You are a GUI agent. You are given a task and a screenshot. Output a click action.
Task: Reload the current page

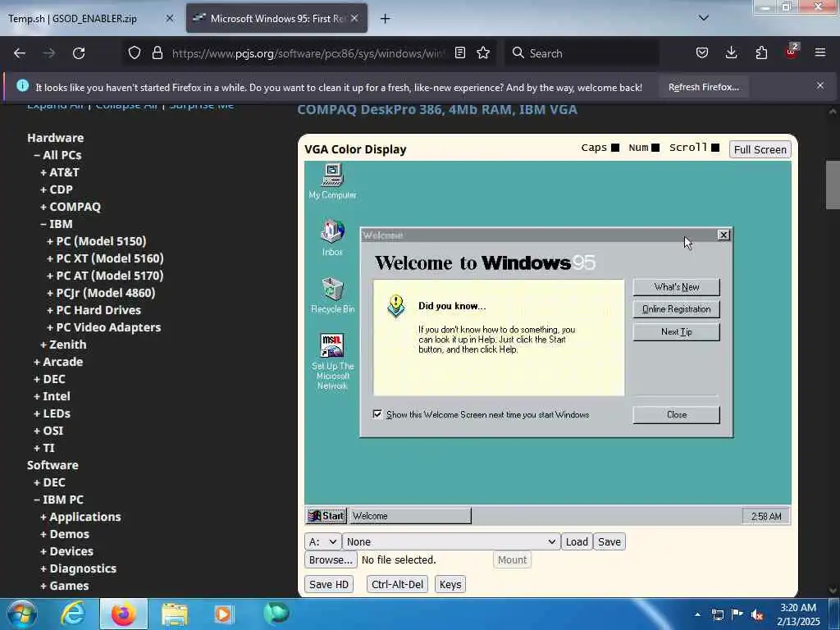point(79,53)
